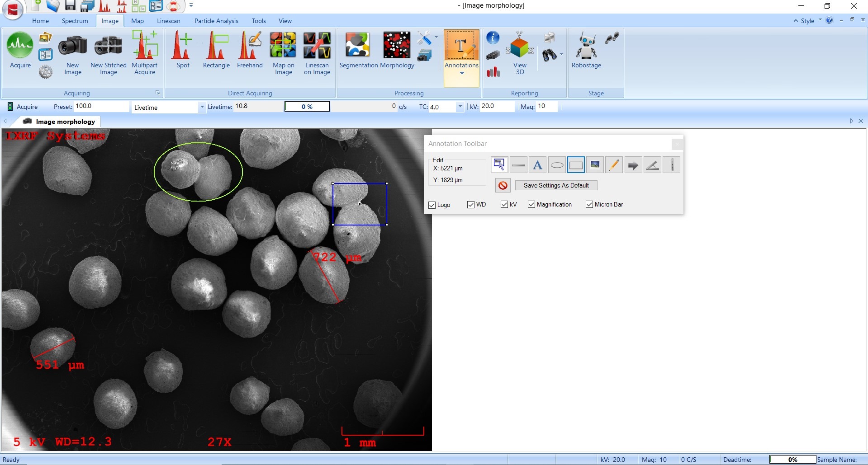The height and width of the screenshot is (465, 868).
Task: Toggle the WD checkbox
Action: [x=471, y=205]
